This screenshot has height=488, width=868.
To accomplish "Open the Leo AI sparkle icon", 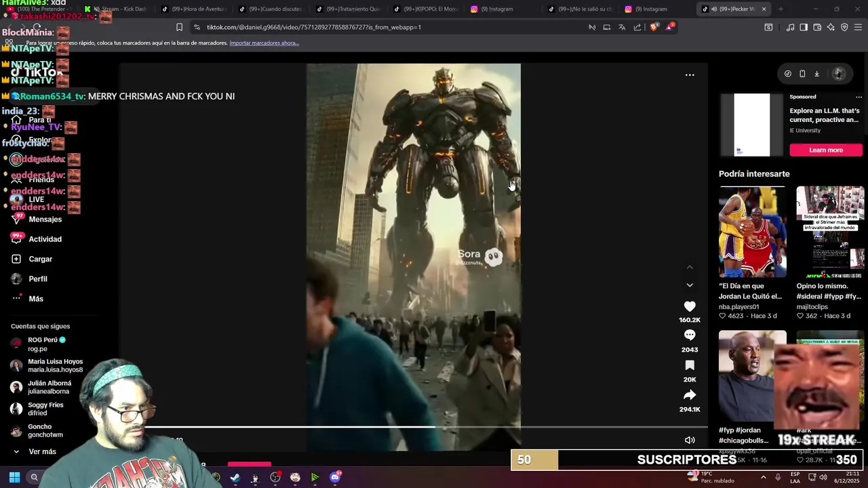I will 831,27.
